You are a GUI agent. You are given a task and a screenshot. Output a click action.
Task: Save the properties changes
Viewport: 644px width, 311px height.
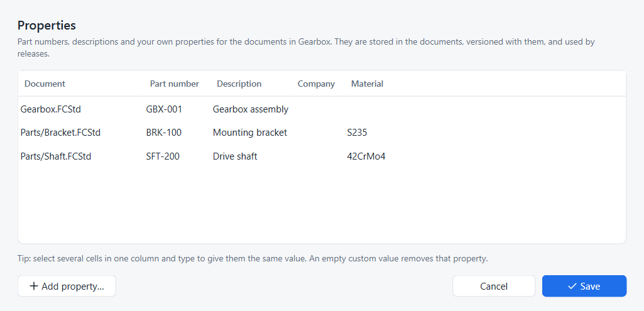tap(584, 286)
